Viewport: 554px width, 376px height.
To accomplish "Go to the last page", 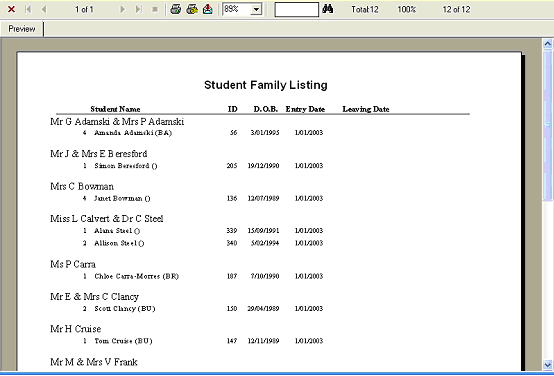I will coord(139,9).
